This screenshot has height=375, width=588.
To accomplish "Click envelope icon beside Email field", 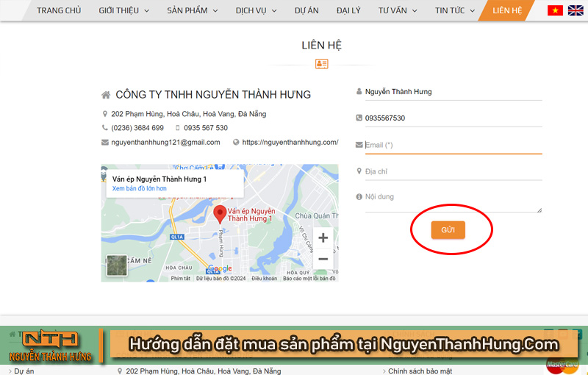I will click(359, 145).
